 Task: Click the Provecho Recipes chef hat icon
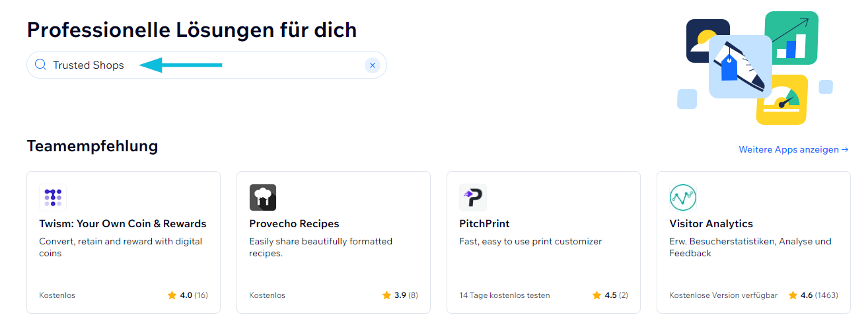(263, 197)
